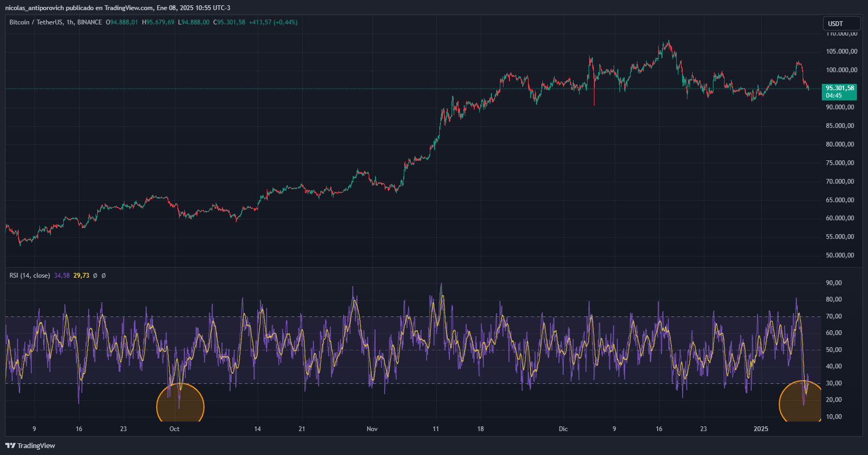Open the RSI (14, close) indicator label
Viewport: 868px width, 455px height.
pos(30,276)
